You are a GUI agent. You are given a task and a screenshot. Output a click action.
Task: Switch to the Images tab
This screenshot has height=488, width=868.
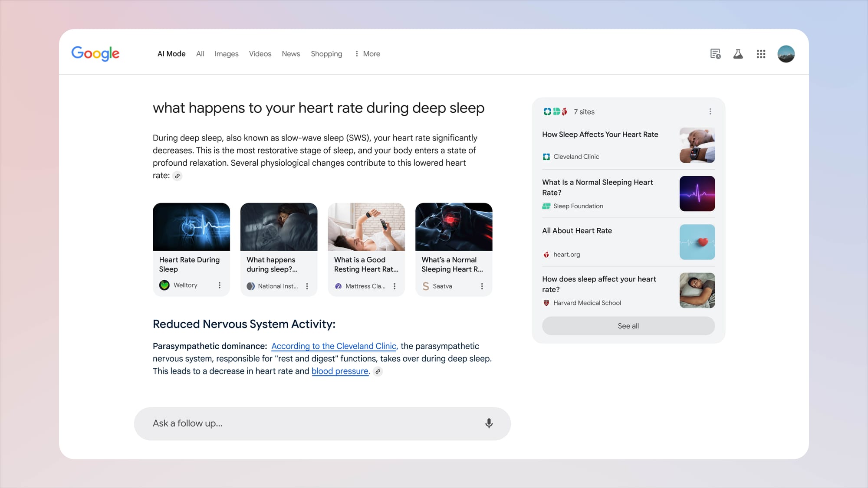click(226, 53)
